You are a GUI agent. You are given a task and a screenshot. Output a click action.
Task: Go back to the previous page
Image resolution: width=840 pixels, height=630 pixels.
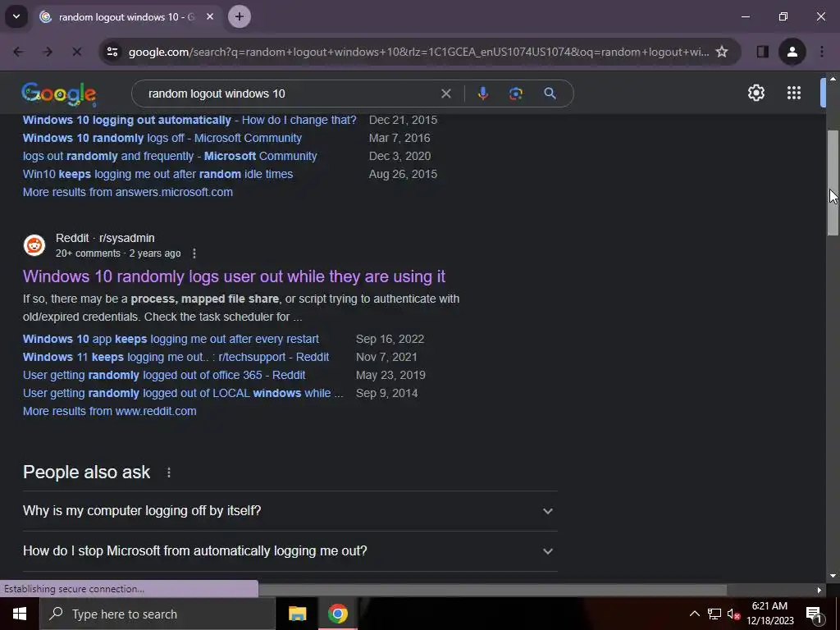tap(18, 52)
